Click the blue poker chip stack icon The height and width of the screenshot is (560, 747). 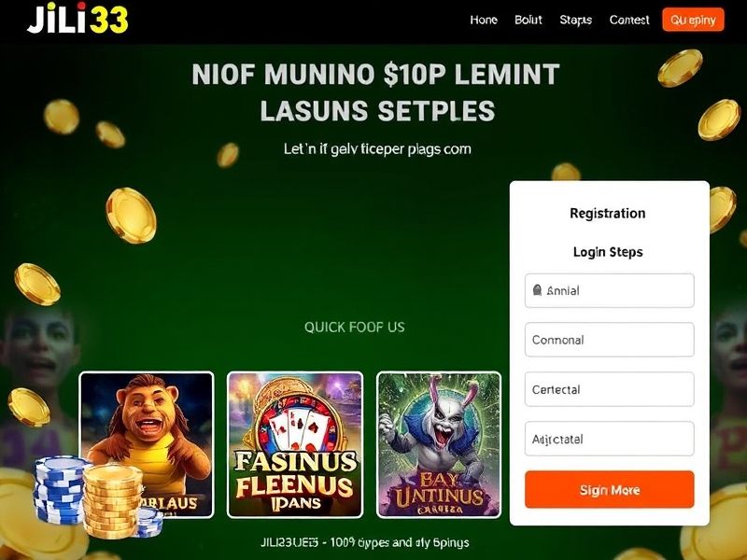59,489
